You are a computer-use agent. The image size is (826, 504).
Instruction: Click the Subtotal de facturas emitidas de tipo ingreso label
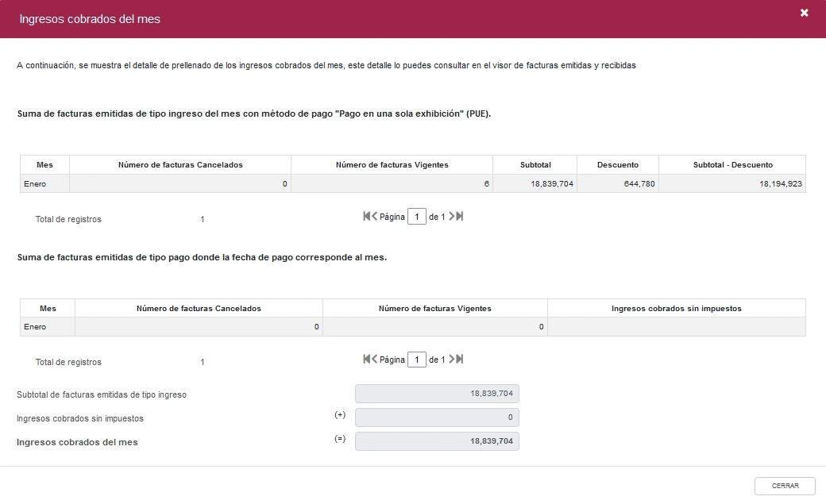coord(102,395)
